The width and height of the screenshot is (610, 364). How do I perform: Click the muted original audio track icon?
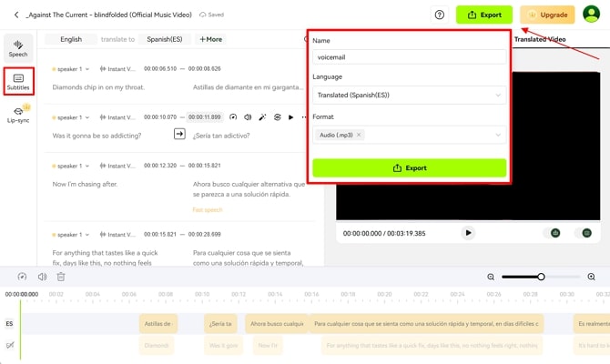[x=10, y=345]
